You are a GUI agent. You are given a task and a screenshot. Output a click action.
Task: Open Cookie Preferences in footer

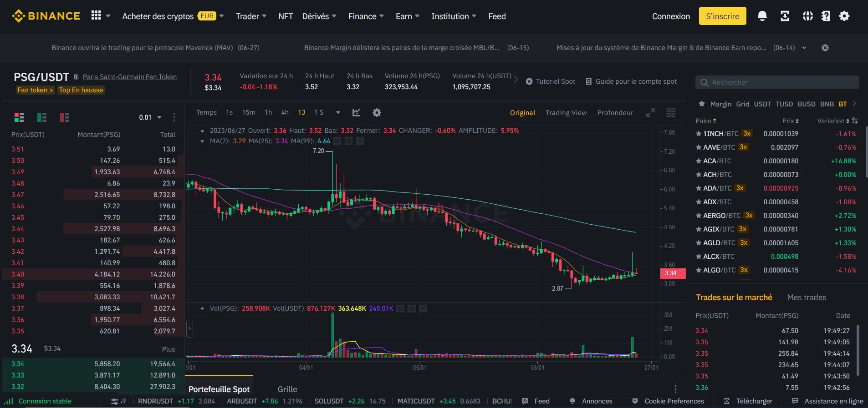[x=668, y=401]
